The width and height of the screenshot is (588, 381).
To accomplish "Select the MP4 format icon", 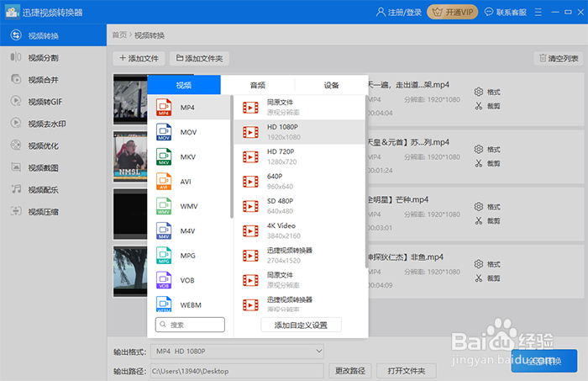I will pyautogui.click(x=164, y=108).
